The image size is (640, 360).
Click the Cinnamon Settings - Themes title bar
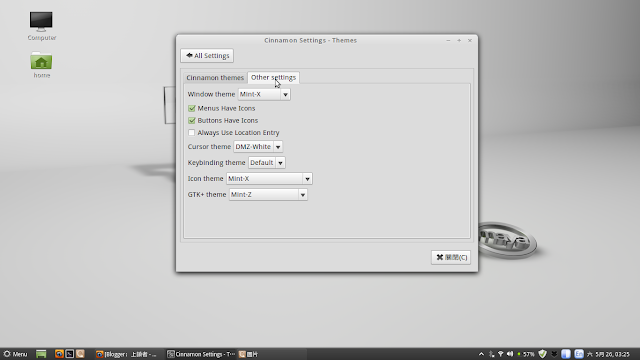pyautogui.click(x=311, y=40)
